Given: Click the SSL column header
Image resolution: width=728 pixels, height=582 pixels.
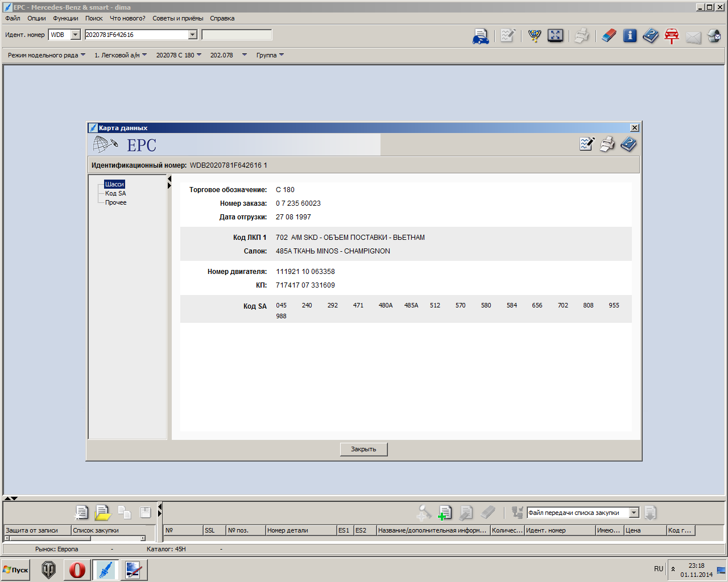Looking at the screenshot, I should click(x=214, y=530).
